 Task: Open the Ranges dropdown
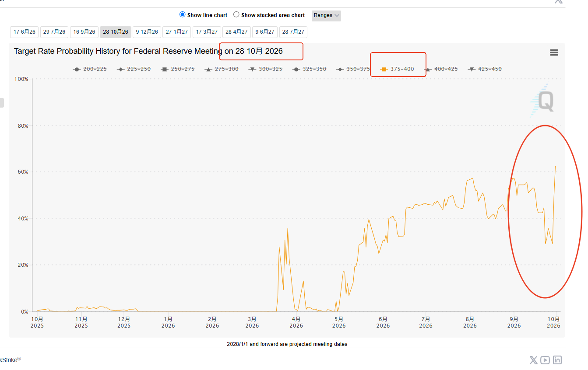pos(326,16)
